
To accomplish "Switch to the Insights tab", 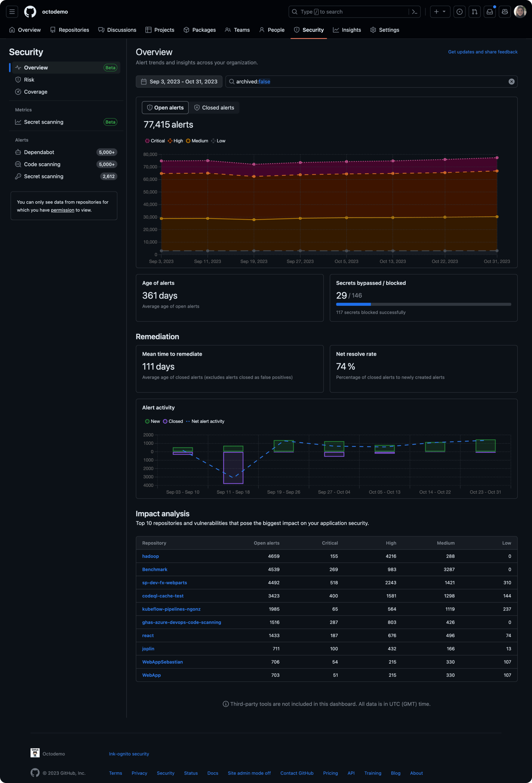I will point(347,30).
